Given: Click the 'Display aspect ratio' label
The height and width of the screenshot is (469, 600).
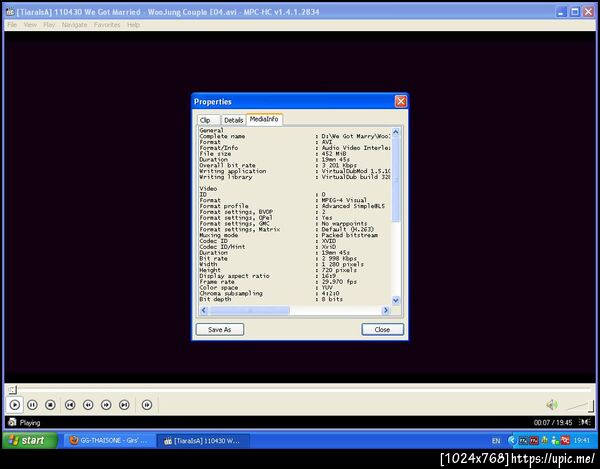Looking at the screenshot, I should (x=235, y=276).
